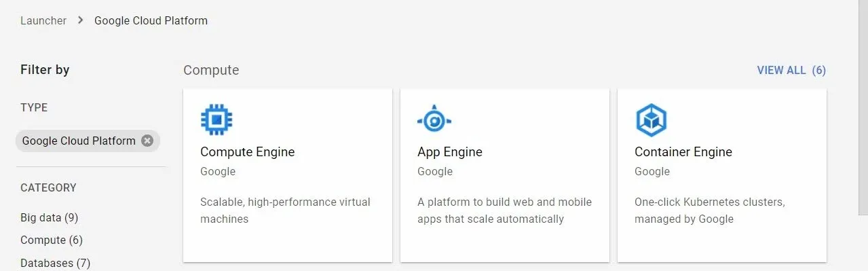Screen dimensions: 868x271
Task: Click the web and mobile apps description
Action: pos(505,211)
